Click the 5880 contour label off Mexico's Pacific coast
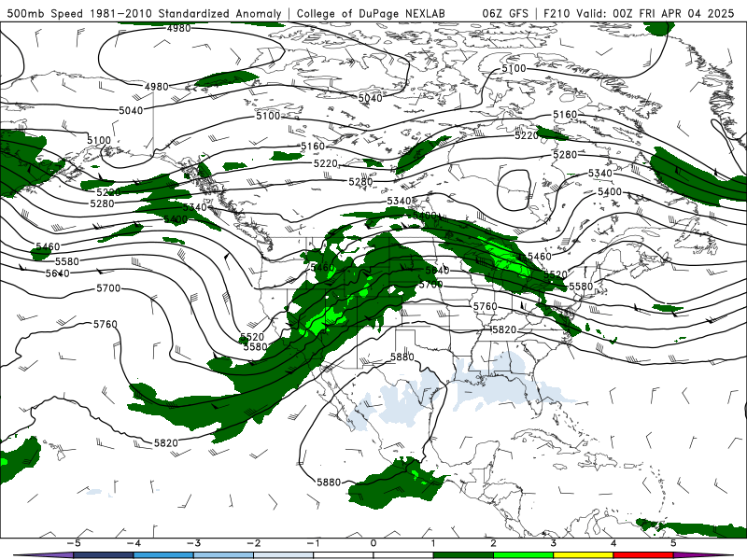 329,483
